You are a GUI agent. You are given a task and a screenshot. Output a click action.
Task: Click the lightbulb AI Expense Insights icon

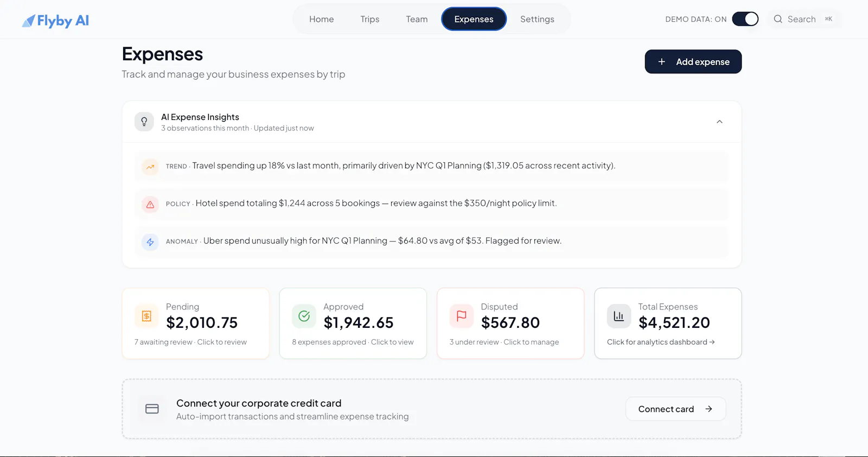[144, 122]
